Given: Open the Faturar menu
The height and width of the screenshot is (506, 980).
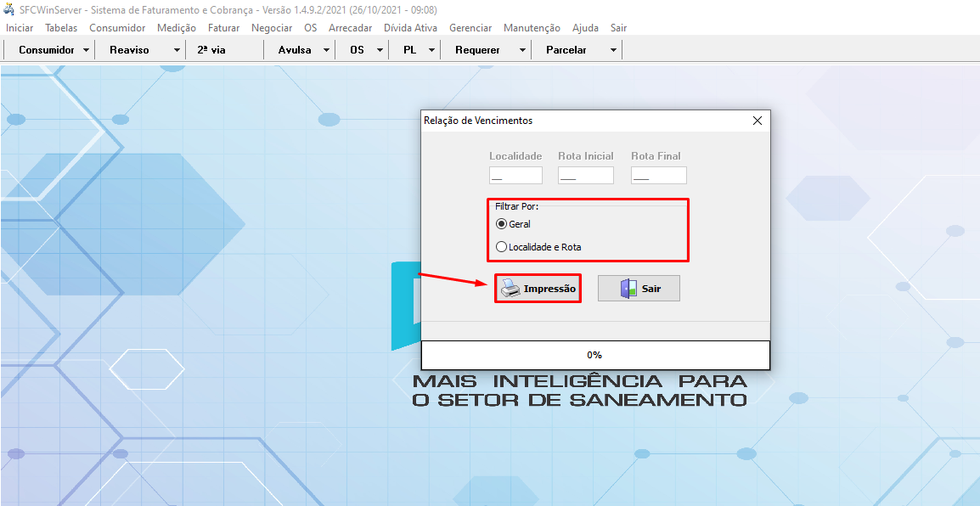Looking at the screenshot, I should pyautogui.click(x=223, y=28).
